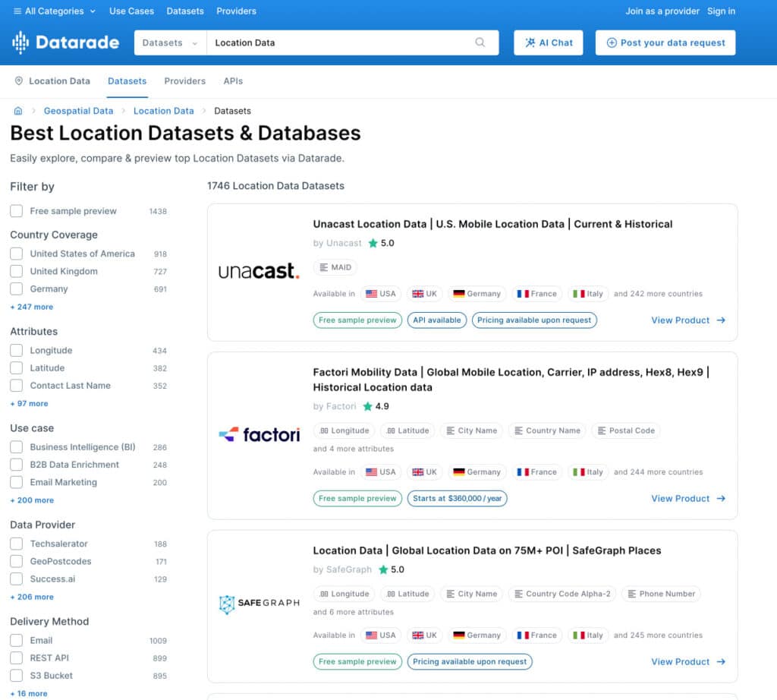
Task: Click Join as a provider link
Action: 662,11
